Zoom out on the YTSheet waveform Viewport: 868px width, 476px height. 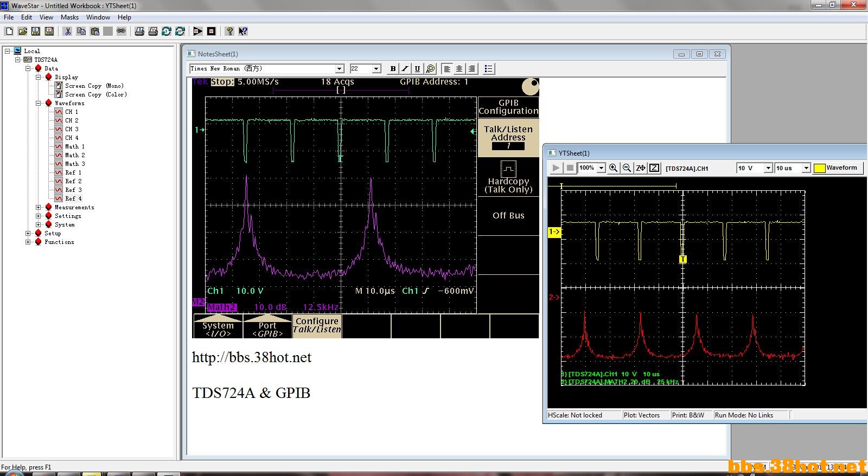(627, 168)
